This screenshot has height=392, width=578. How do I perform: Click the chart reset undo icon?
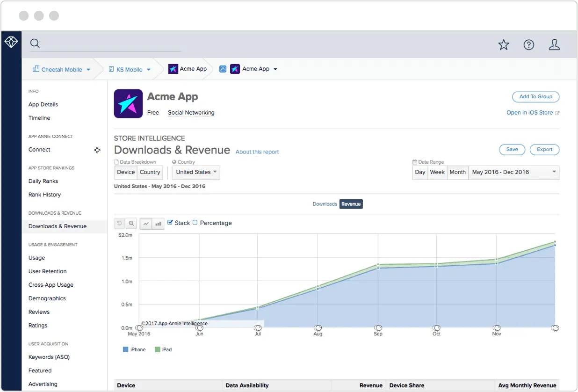[120, 224]
